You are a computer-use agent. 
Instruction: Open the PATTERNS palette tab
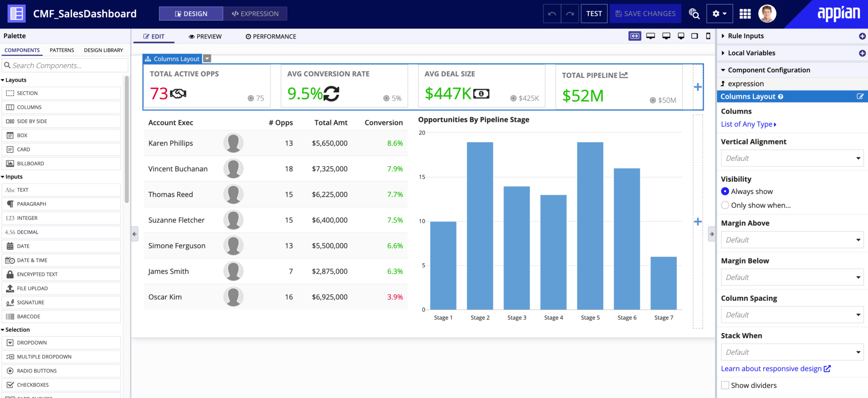point(62,50)
